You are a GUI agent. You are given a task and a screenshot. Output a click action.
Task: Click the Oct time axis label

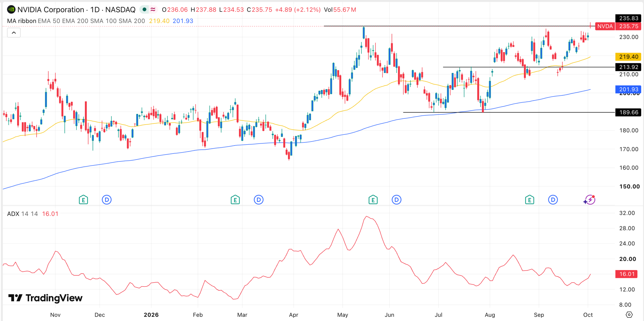click(588, 315)
